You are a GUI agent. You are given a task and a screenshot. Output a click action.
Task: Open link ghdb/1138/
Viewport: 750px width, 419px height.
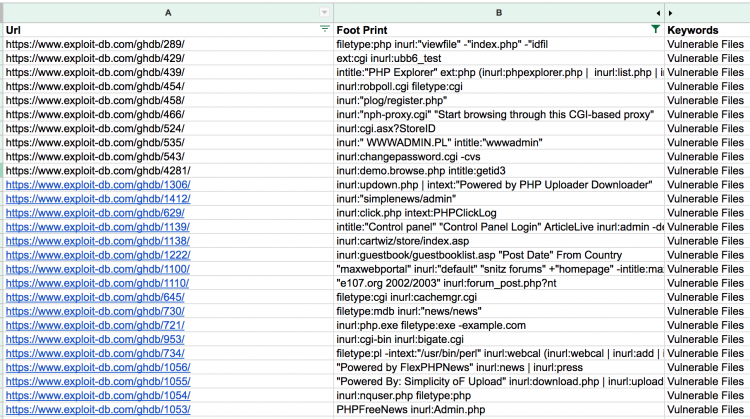point(98,241)
